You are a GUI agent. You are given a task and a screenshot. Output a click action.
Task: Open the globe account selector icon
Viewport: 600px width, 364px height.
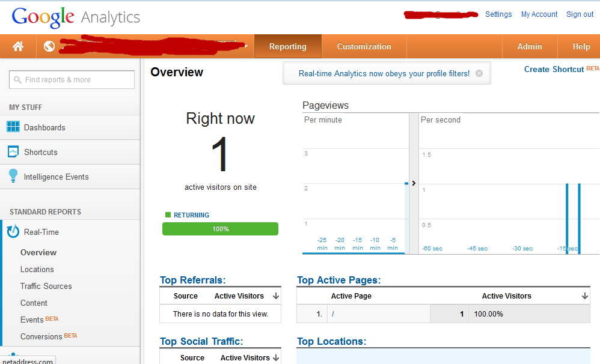click(x=49, y=46)
